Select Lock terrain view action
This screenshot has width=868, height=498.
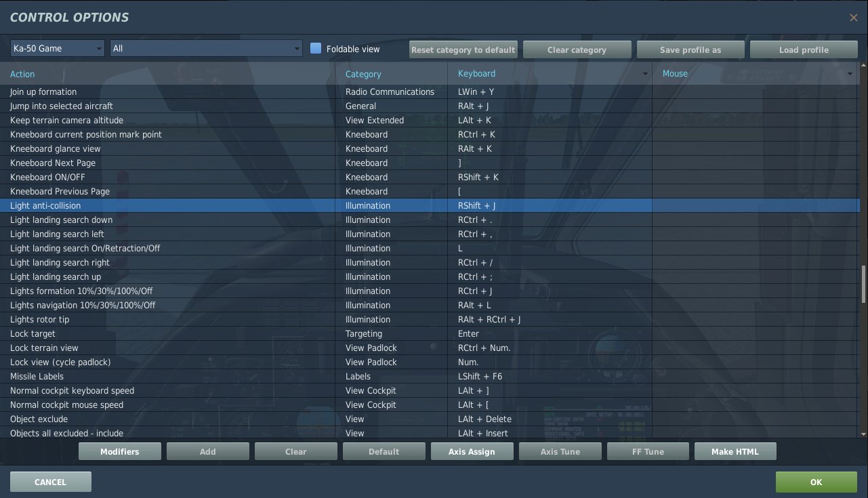click(44, 348)
